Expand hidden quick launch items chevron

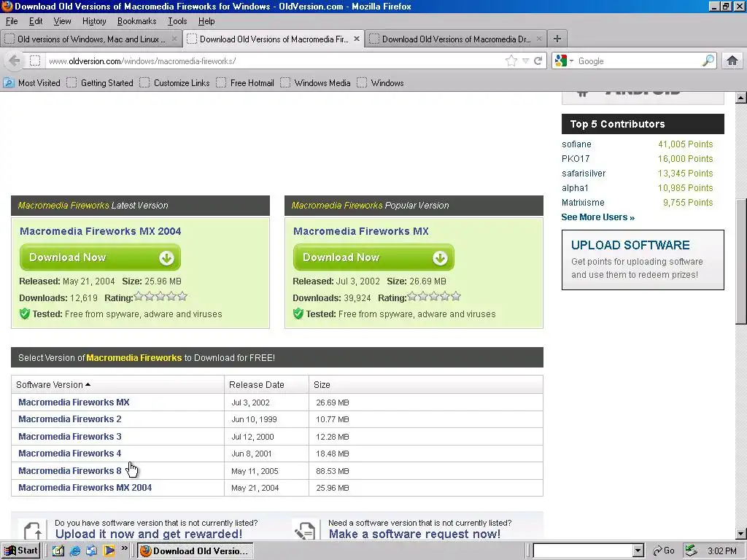[x=124, y=548]
